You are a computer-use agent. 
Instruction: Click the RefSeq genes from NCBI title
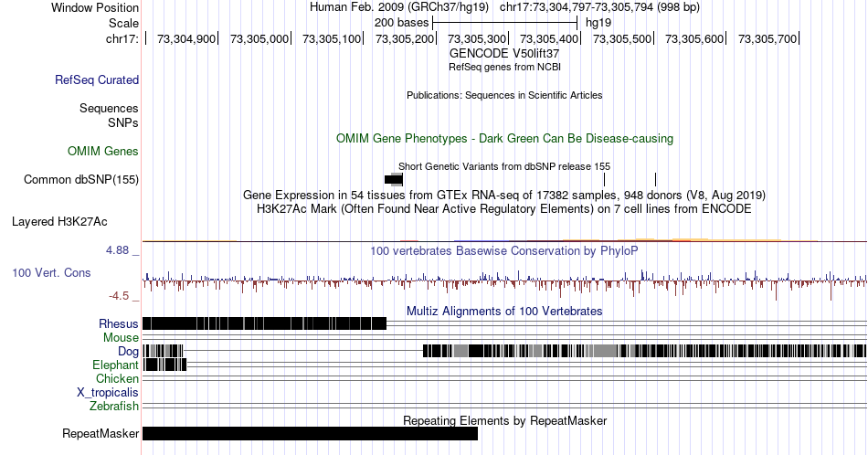tap(504, 67)
